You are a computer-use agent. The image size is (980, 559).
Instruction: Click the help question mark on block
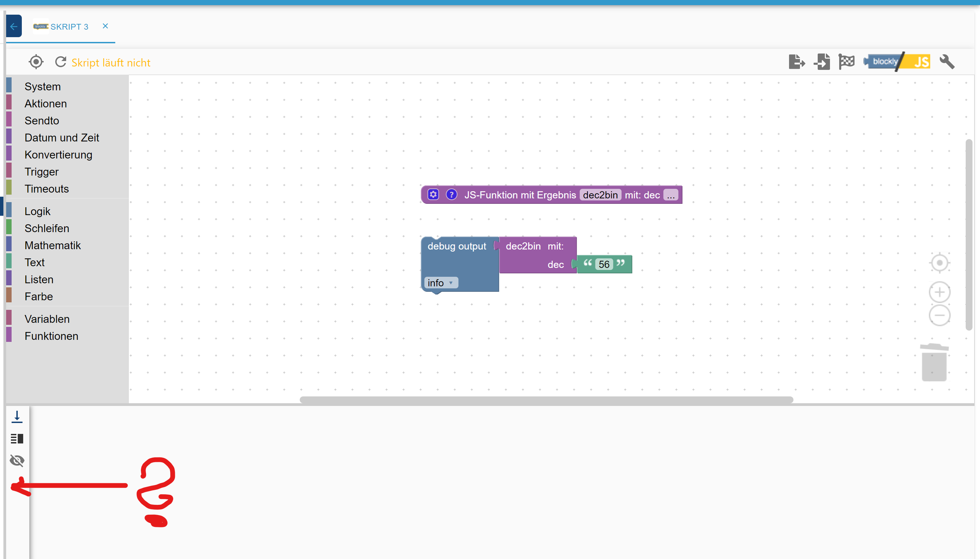coord(451,195)
